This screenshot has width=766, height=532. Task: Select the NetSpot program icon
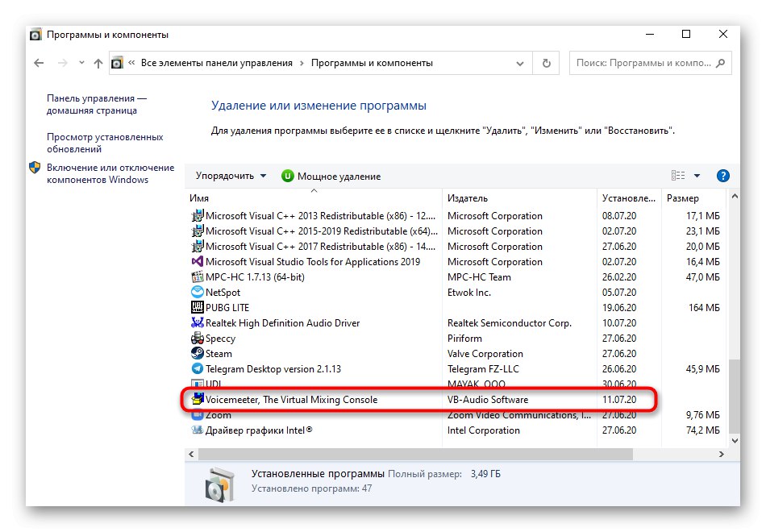coord(198,292)
